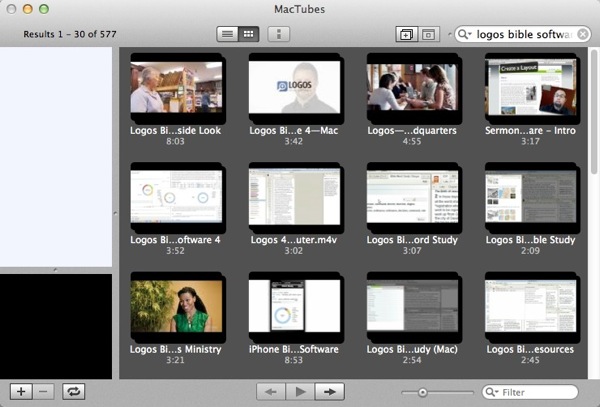Click the 'logos bible softwar' search field
This screenshot has width=600, height=407.
(524, 34)
